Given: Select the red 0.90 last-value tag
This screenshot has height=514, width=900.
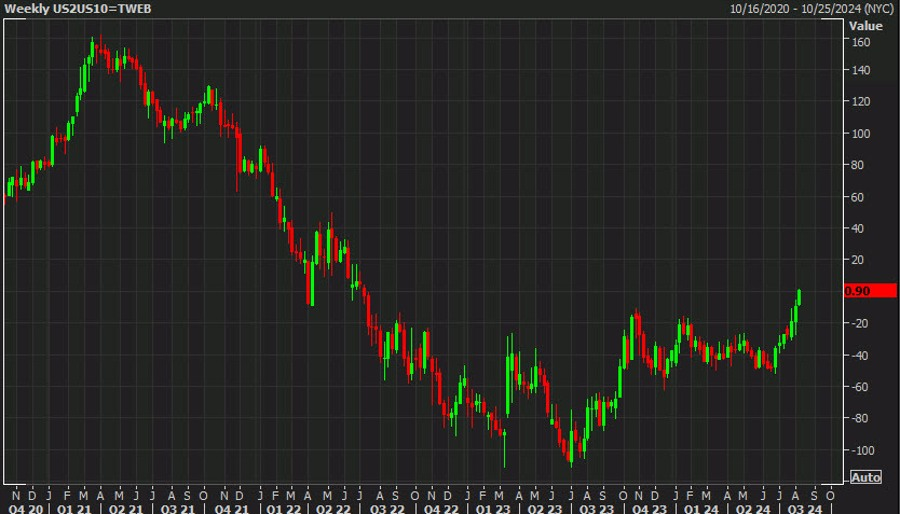Looking at the screenshot, I should (870, 291).
